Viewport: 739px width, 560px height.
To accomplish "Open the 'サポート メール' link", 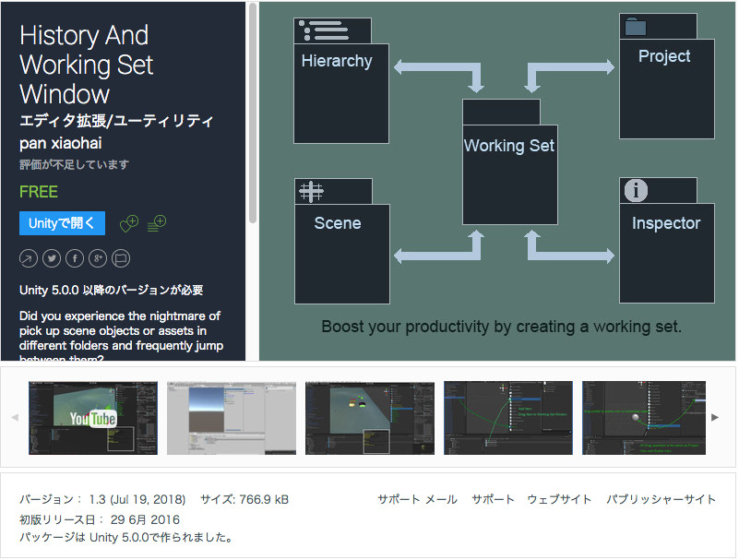I will click(417, 499).
